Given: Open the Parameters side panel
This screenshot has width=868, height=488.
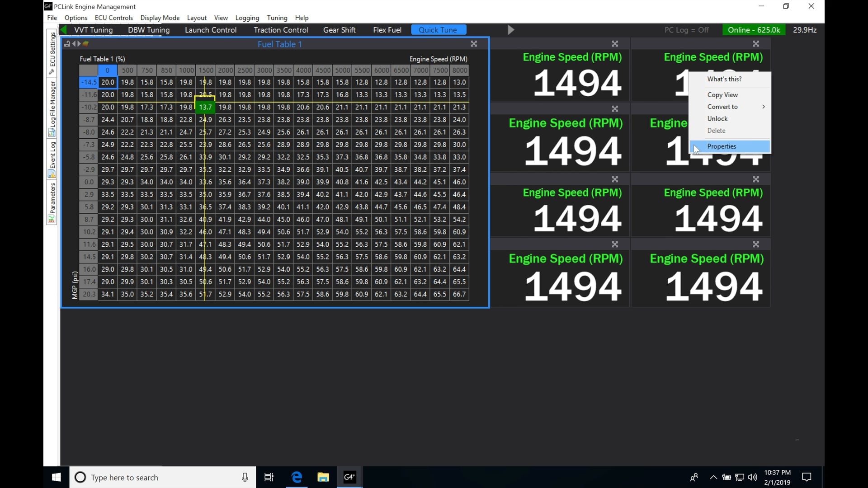Looking at the screenshot, I should [x=52, y=202].
